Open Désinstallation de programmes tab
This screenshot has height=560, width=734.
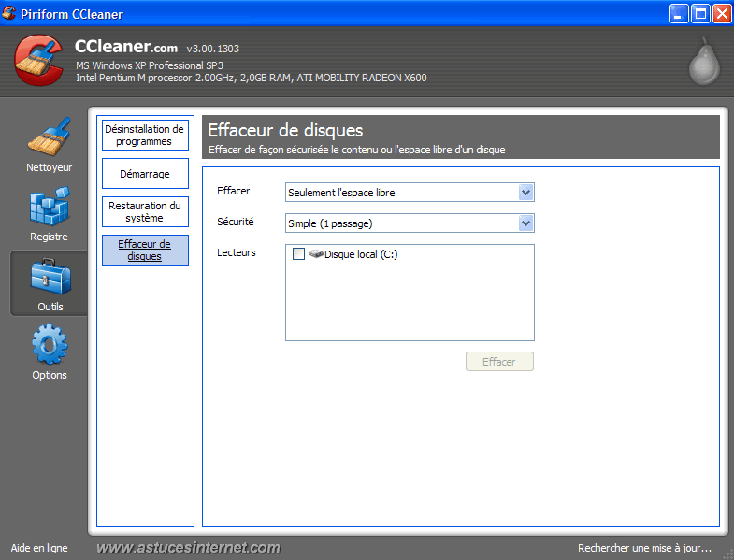click(145, 135)
